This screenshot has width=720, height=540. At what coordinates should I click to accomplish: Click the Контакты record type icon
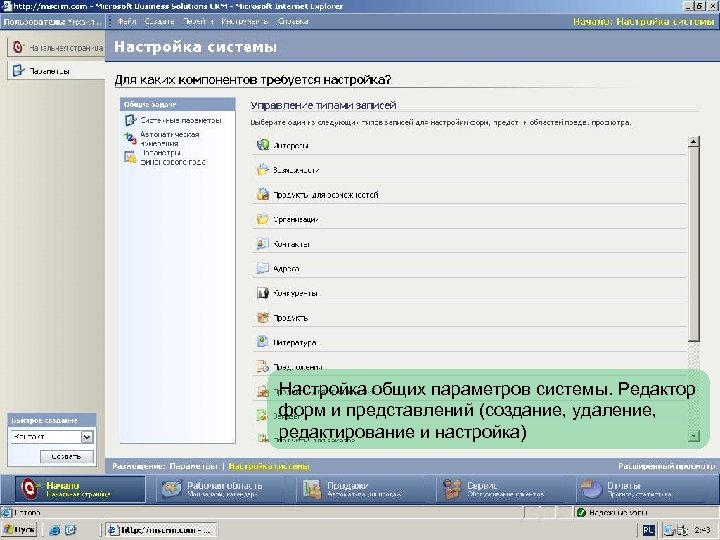[263, 243]
